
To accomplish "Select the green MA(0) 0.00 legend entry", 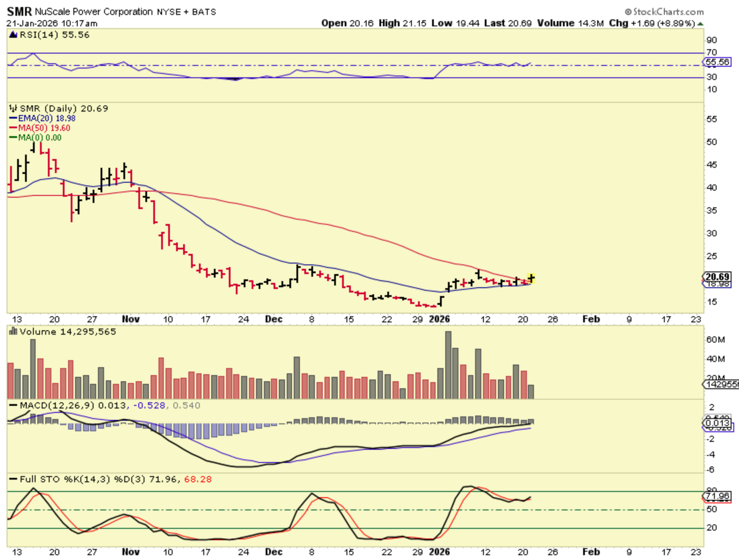I will 35,138.
